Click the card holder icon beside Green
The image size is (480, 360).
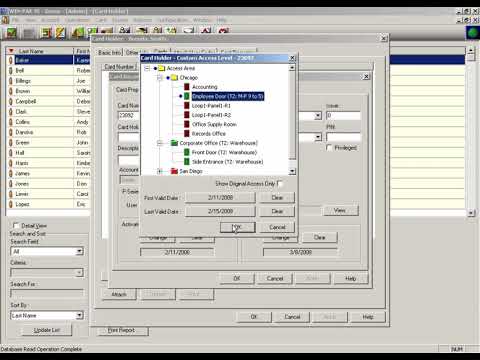[11, 143]
